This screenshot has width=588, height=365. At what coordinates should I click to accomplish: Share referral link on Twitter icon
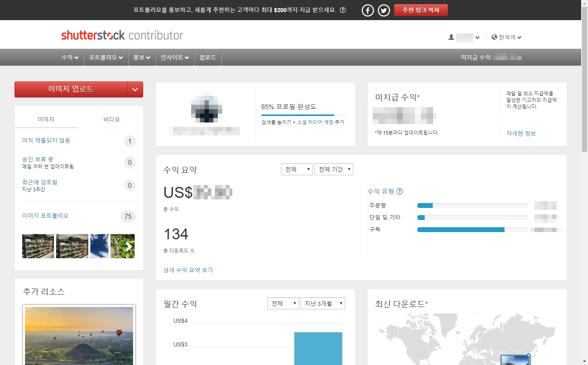[384, 10]
